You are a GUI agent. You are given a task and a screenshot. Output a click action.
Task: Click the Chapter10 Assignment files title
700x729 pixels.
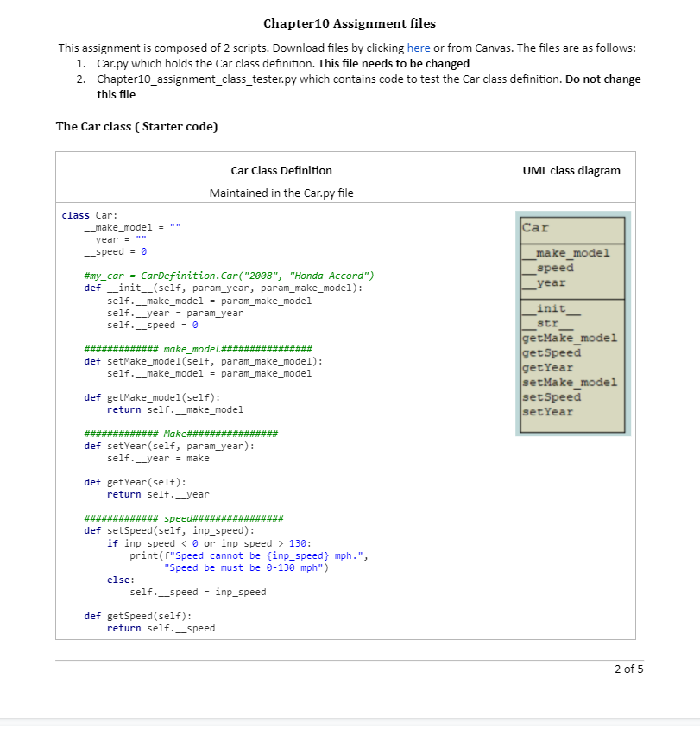(350, 23)
